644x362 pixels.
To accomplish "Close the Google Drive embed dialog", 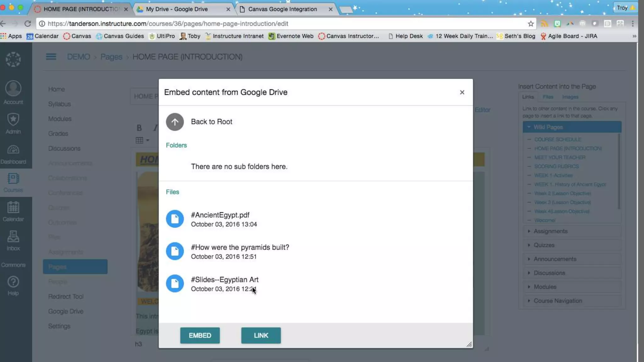I will (x=462, y=92).
